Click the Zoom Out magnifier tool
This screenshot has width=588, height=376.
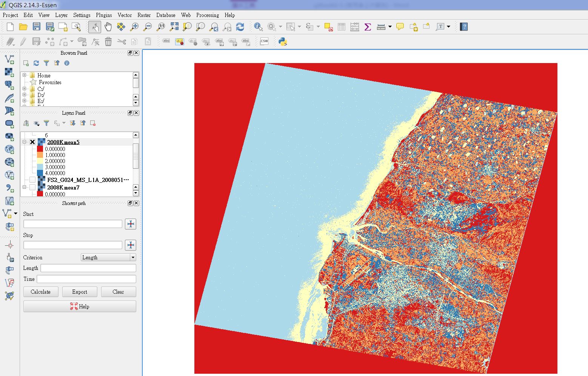coord(148,27)
